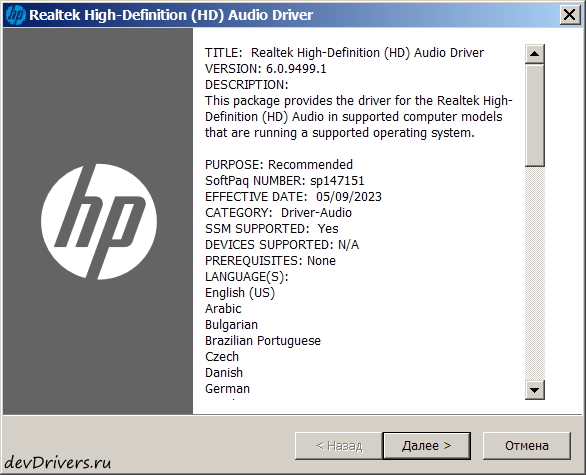Click the Далее > button
The width and height of the screenshot is (586, 475).
point(426,445)
